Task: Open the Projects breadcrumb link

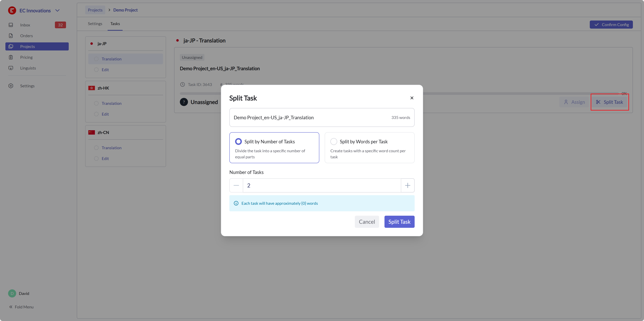Action: (x=95, y=10)
